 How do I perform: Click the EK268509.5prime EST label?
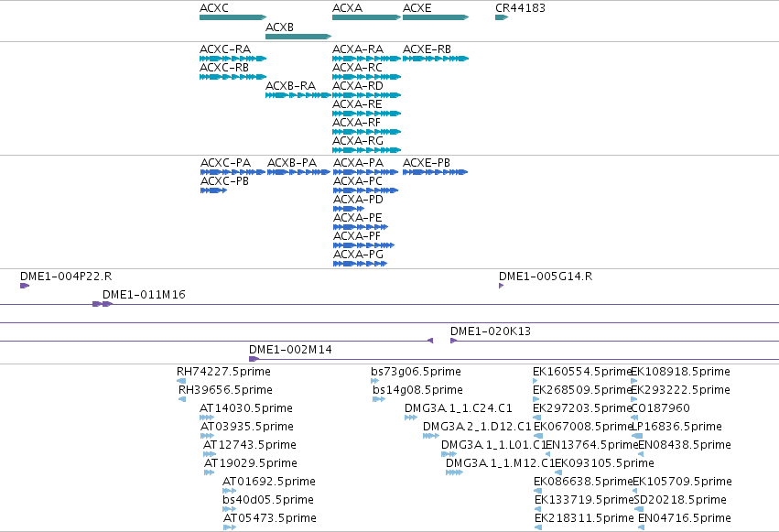(x=582, y=390)
